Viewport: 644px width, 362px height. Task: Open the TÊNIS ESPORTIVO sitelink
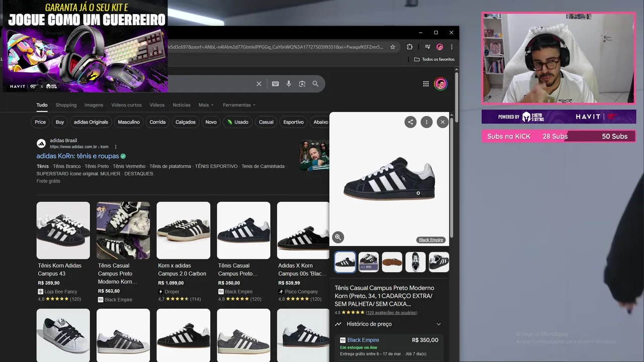[216, 166]
